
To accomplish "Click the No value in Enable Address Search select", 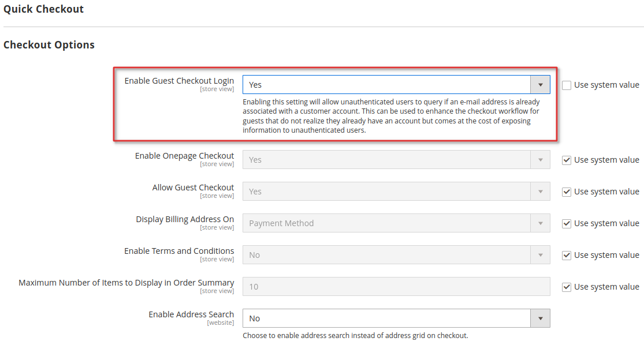I will 254,318.
